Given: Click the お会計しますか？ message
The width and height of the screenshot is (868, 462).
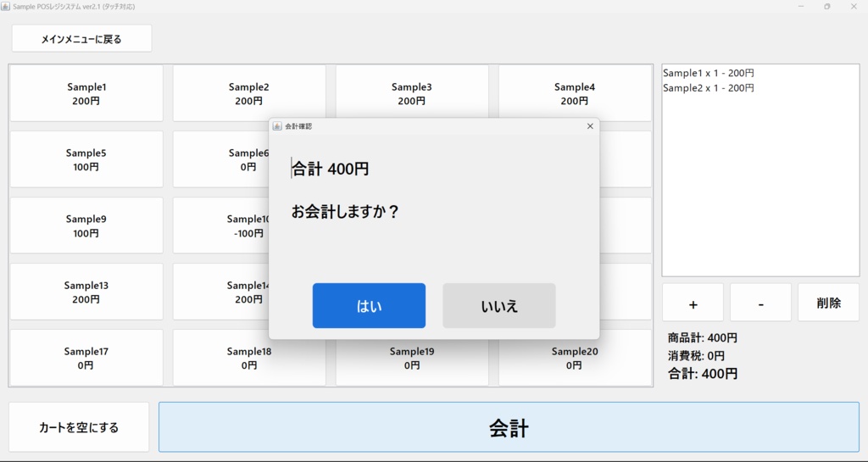Looking at the screenshot, I should coord(345,211).
